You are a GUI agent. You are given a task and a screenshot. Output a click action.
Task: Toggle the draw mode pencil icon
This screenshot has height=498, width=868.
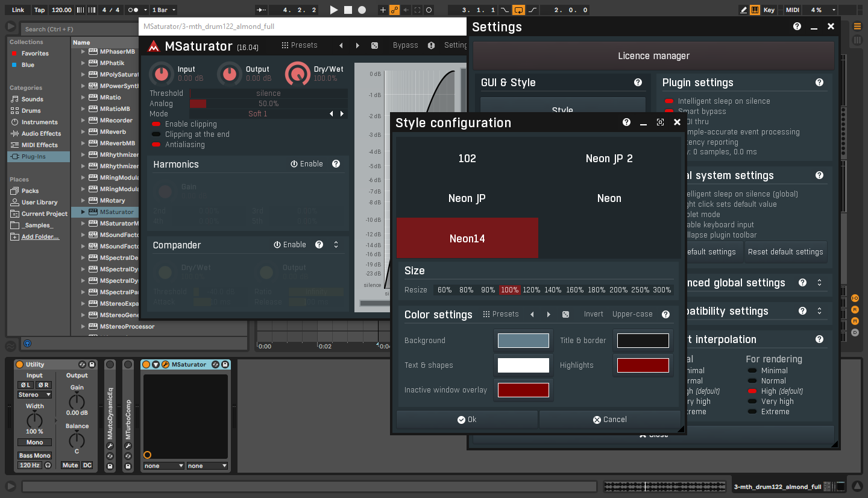coord(744,10)
